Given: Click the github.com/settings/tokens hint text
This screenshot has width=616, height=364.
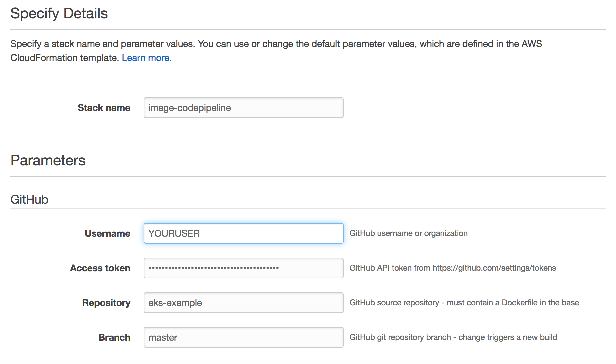Looking at the screenshot, I should tap(452, 268).
